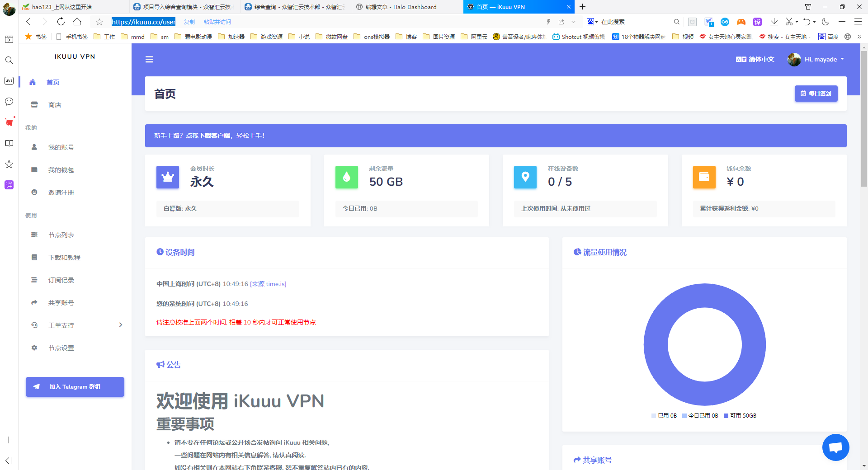The width and height of the screenshot is (868, 470).
Task: Toggle night mode moon icon
Action: coord(826,22)
